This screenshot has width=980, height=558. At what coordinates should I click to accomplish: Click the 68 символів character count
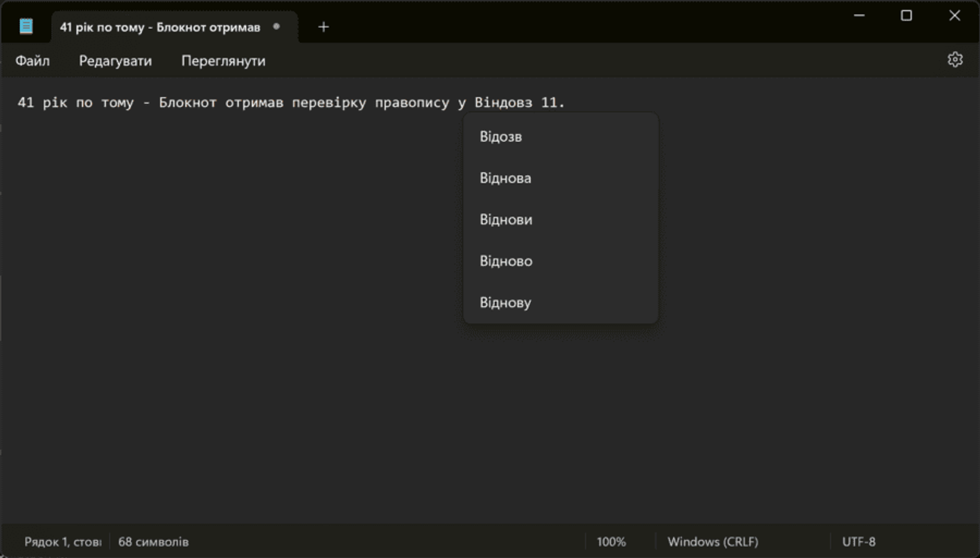coord(153,542)
